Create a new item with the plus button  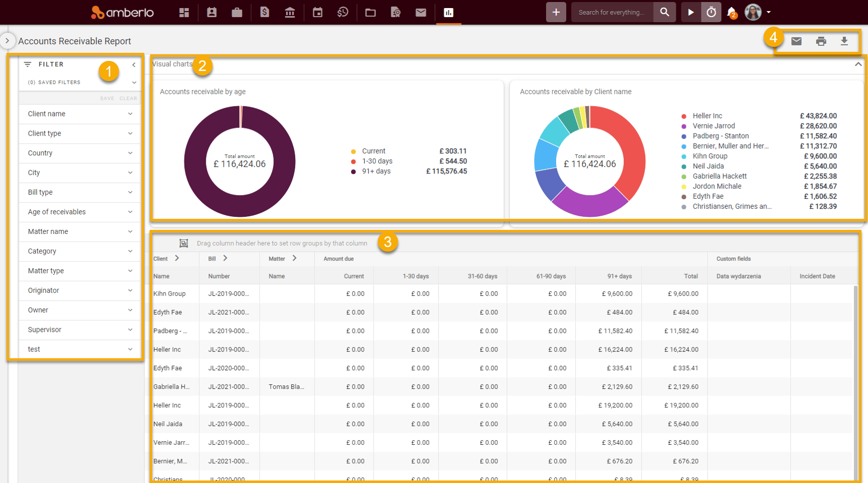coord(556,12)
